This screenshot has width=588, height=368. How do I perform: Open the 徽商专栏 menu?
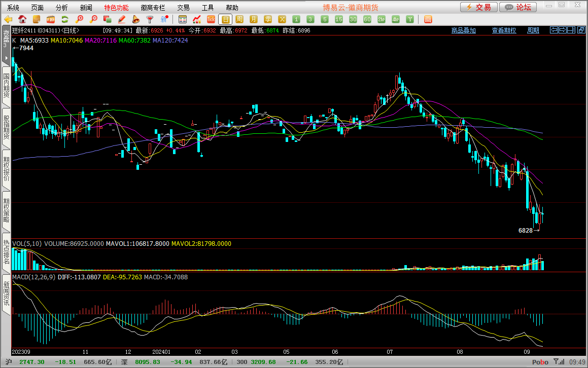pos(153,8)
